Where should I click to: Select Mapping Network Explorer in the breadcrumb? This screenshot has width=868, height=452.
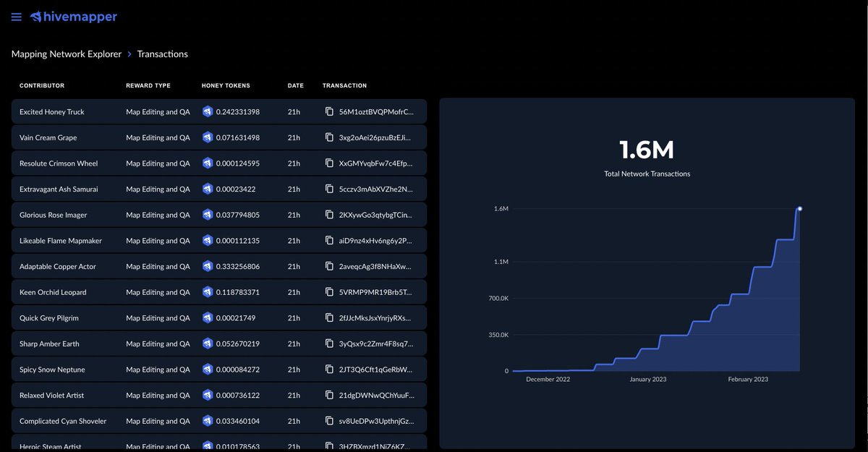click(x=66, y=54)
